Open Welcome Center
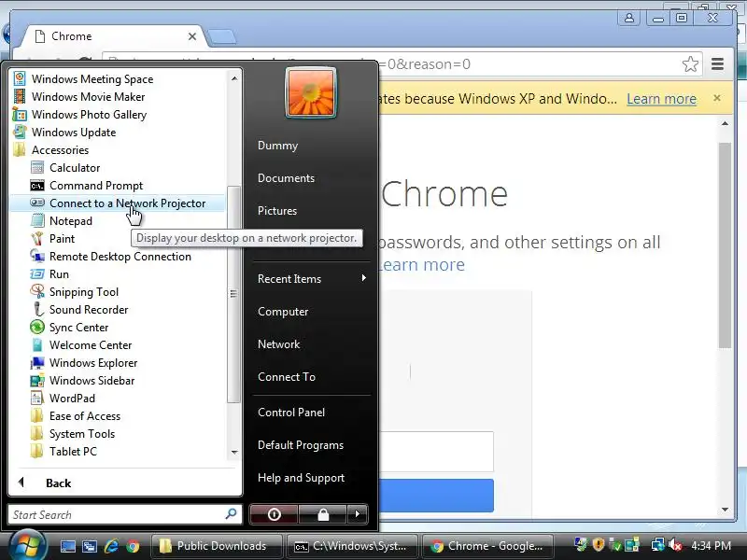This screenshot has height=560, width=747. [x=91, y=345]
